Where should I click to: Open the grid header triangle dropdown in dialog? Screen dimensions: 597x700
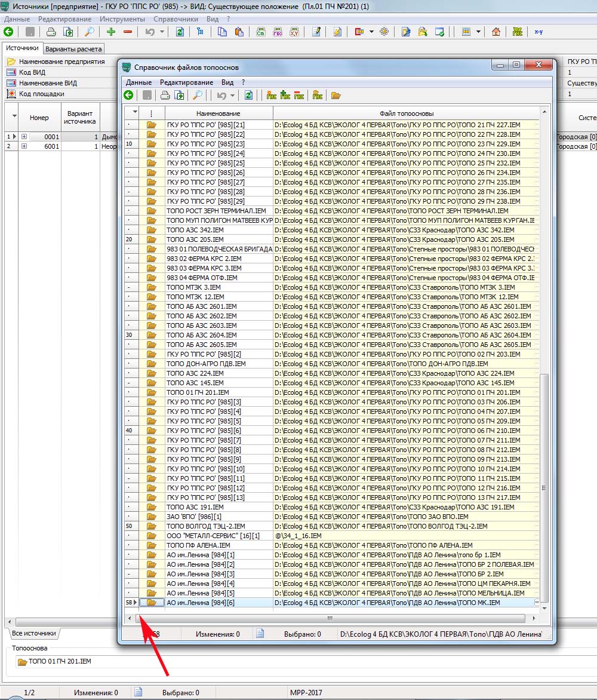click(x=135, y=113)
